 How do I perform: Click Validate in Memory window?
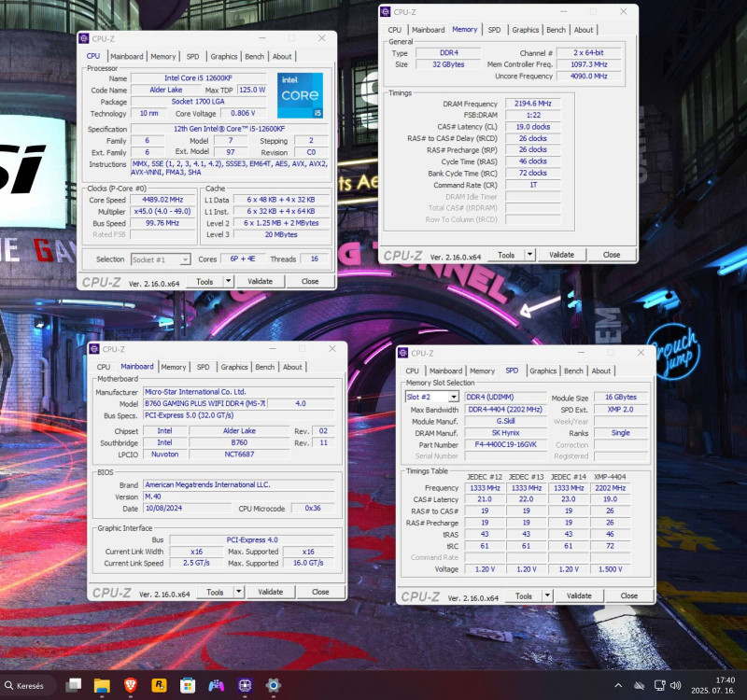562,255
